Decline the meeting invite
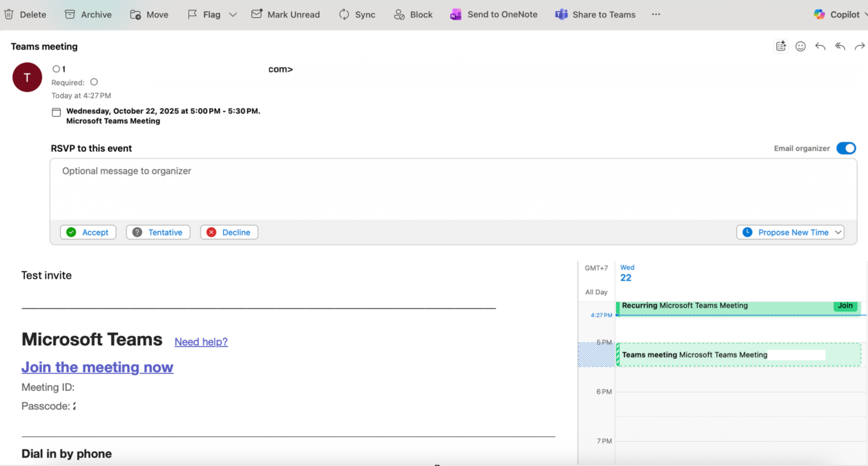 (229, 232)
